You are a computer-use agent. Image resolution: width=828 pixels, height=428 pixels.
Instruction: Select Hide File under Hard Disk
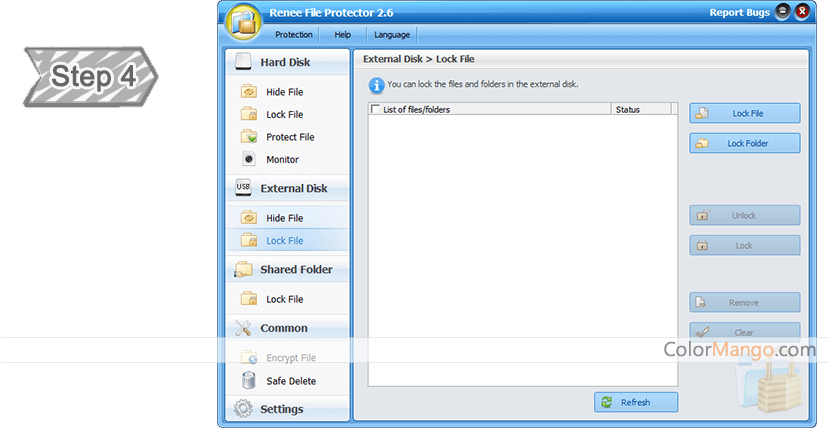click(x=284, y=92)
